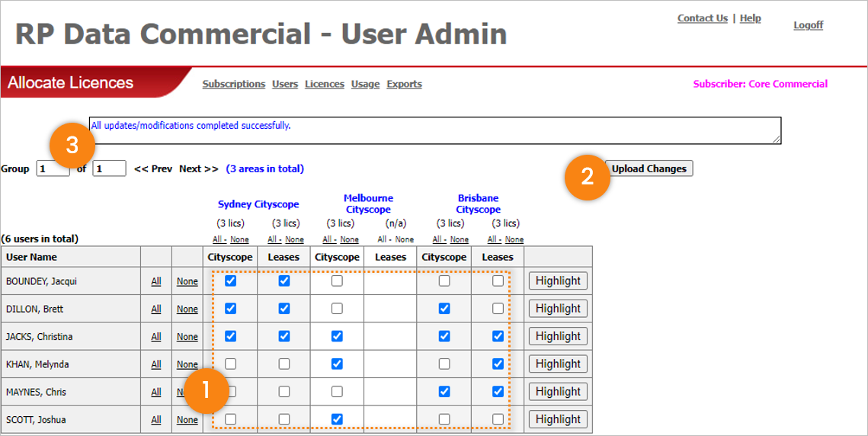The image size is (868, 436).
Task: Click the '(3 areas in total)' text
Action: (264, 168)
